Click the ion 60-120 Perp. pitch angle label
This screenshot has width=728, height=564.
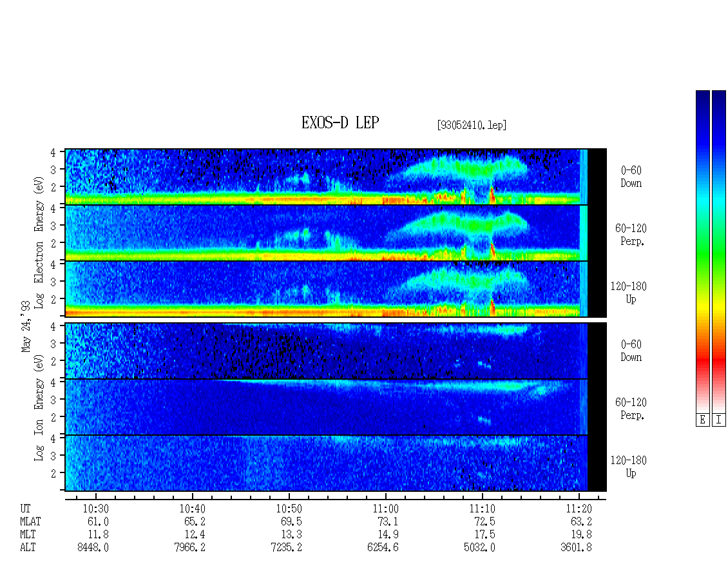click(631, 409)
